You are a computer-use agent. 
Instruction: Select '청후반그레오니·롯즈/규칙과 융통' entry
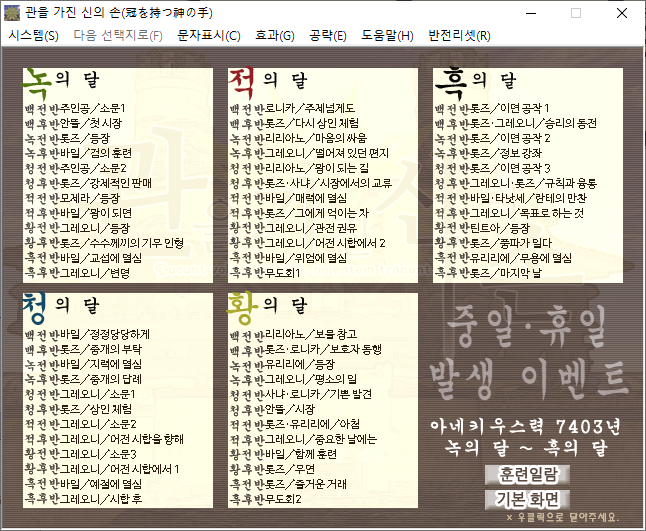(516, 183)
